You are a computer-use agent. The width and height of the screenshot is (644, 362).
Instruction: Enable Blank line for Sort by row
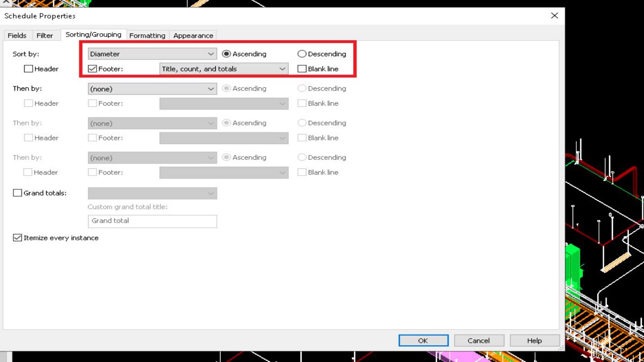[x=302, y=69]
